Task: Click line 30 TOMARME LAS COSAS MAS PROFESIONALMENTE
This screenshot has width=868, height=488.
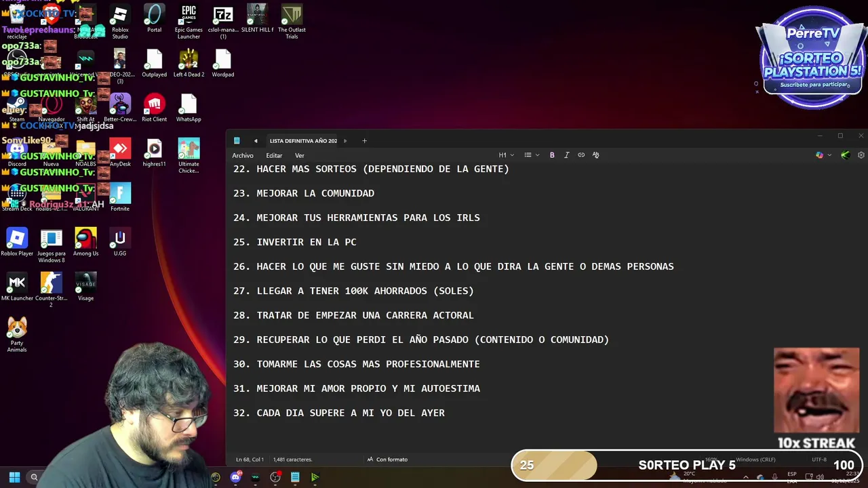Action: pos(357,364)
